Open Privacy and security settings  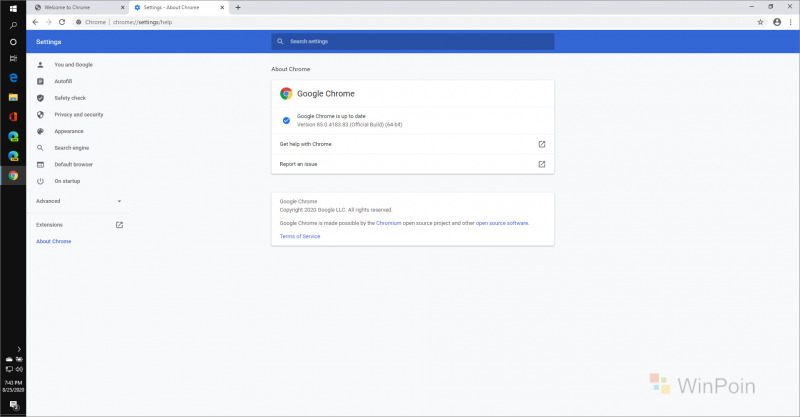pyautogui.click(x=79, y=115)
